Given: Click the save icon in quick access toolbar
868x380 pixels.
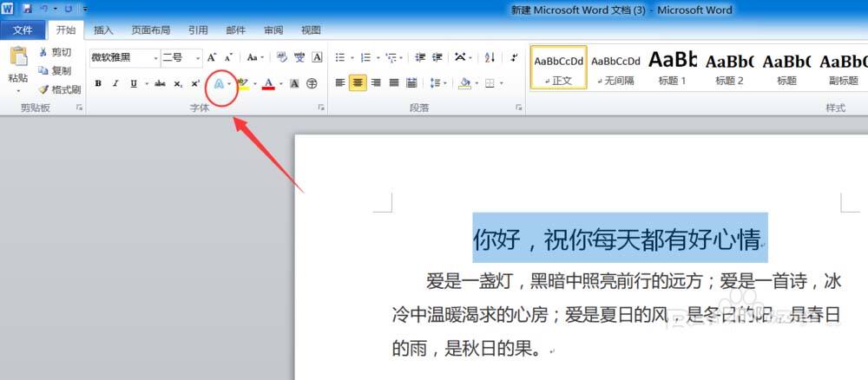Looking at the screenshot, I should click(x=27, y=9).
